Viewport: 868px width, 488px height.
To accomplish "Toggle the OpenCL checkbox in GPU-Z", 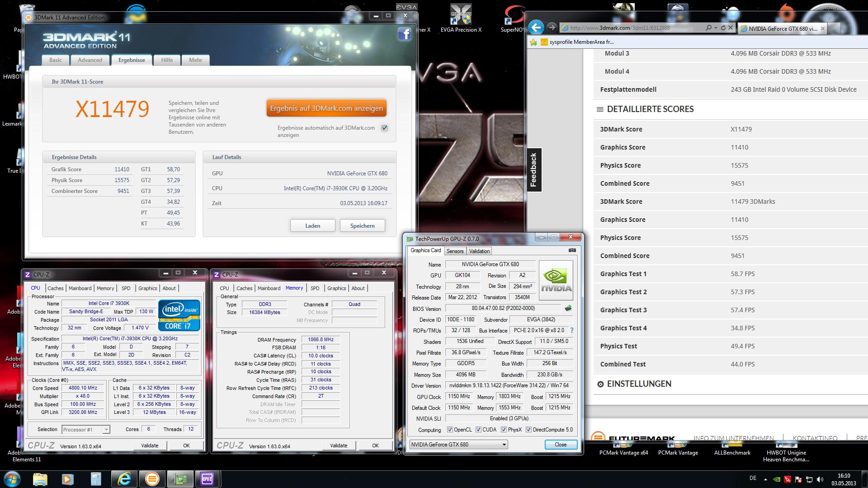I will 450,430.
